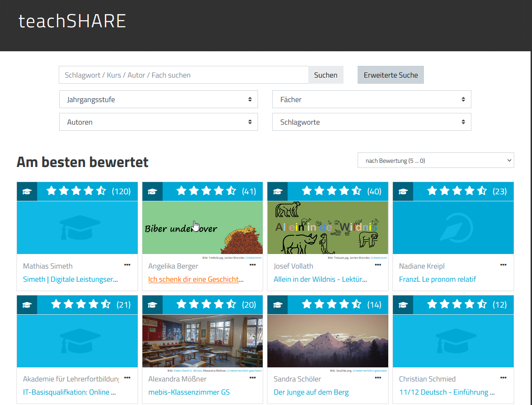
Task: Click the Suchen button
Action: (x=326, y=75)
